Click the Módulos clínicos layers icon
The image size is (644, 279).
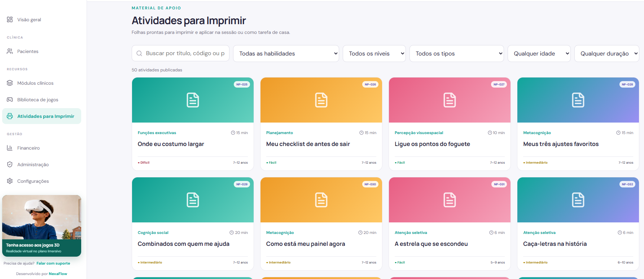[x=10, y=83]
